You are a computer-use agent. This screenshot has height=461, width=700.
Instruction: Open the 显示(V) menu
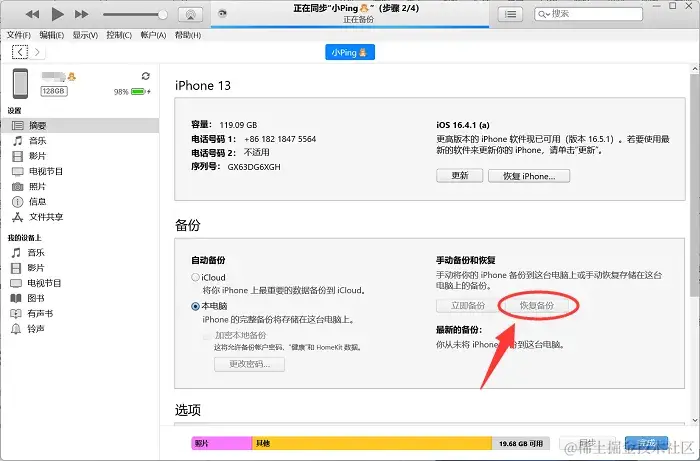click(85, 35)
